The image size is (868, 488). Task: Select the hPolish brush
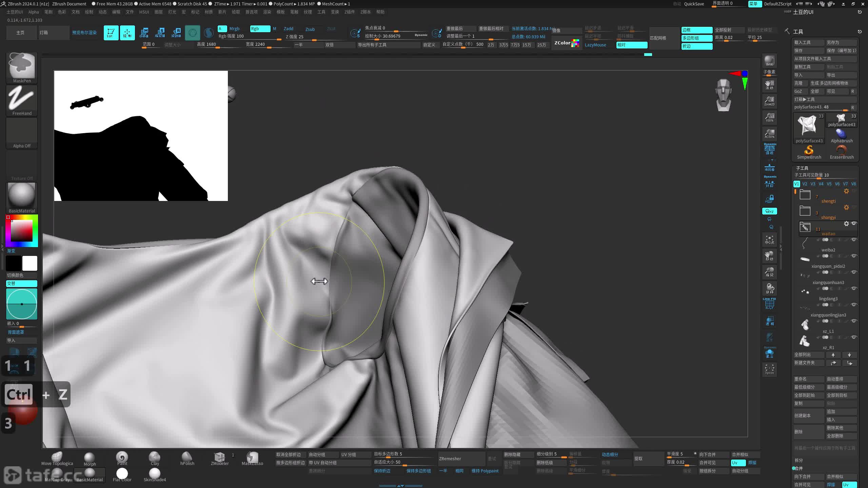coord(187,459)
